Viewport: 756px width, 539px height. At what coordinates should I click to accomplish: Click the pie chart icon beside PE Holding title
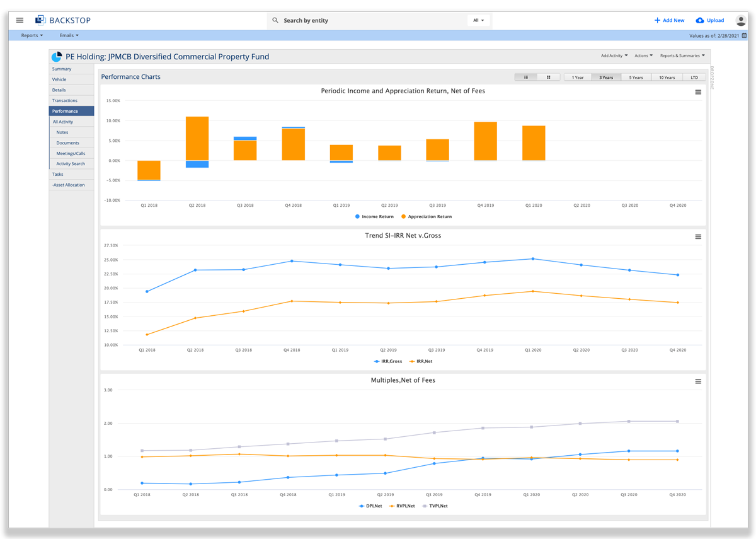57,57
